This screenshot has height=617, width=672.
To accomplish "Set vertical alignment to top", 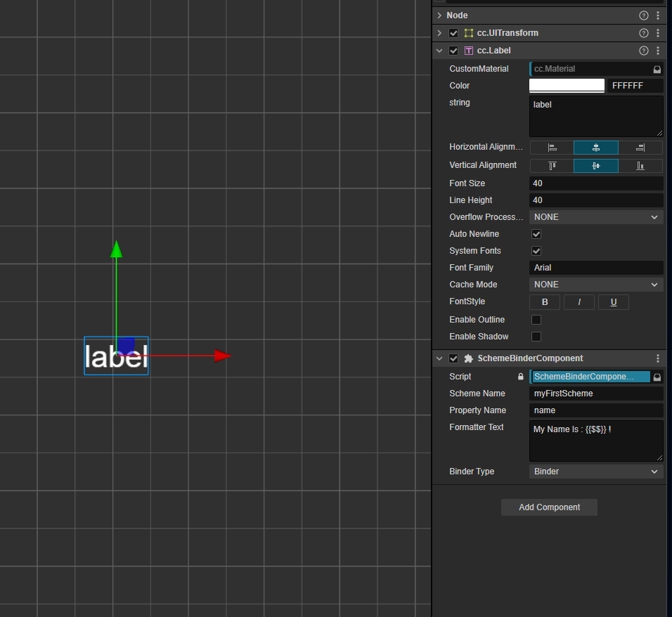I will pos(552,166).
